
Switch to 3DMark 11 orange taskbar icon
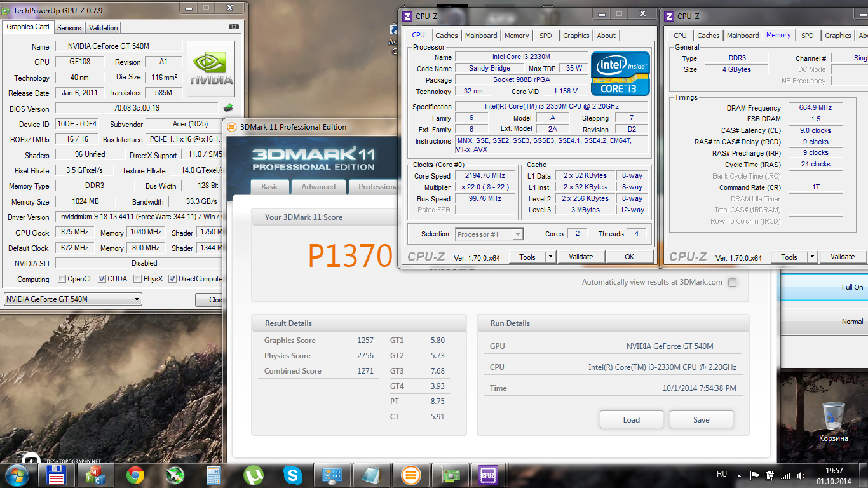[411, 475]
